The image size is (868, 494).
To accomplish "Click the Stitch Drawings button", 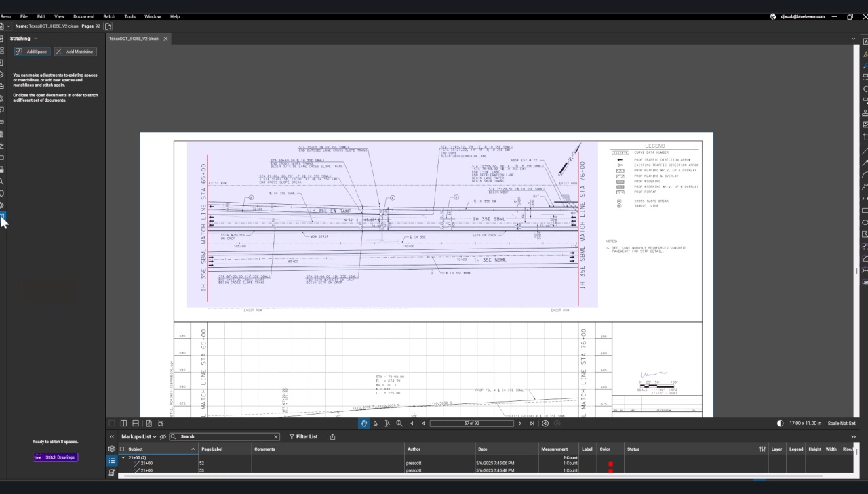I will tap(55, 457).
